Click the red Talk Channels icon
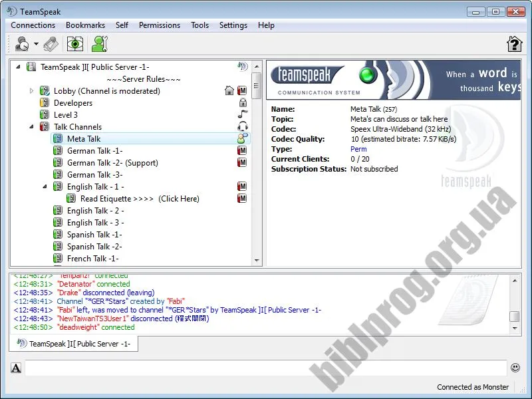The width and height of the screenshot is (532, 399). pyautogui.click(x=45, y=126)
